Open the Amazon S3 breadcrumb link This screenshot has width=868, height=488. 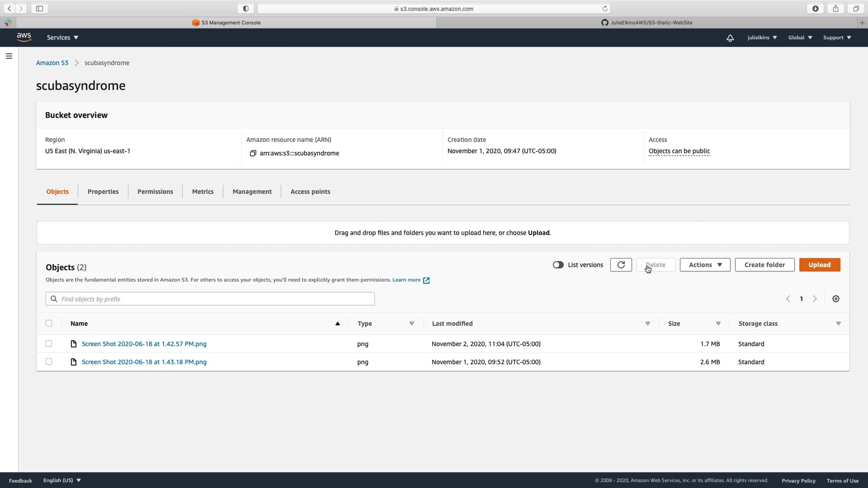[52, 63]
